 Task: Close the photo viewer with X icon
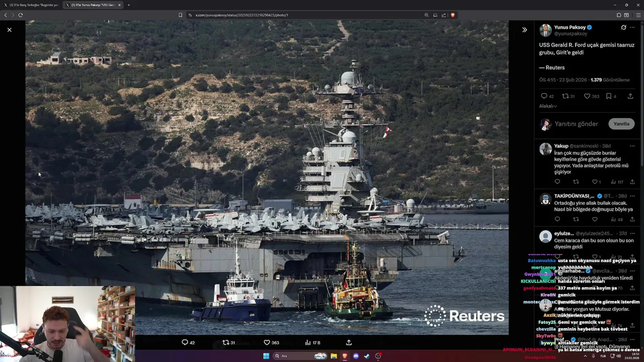tap(9, 30)
